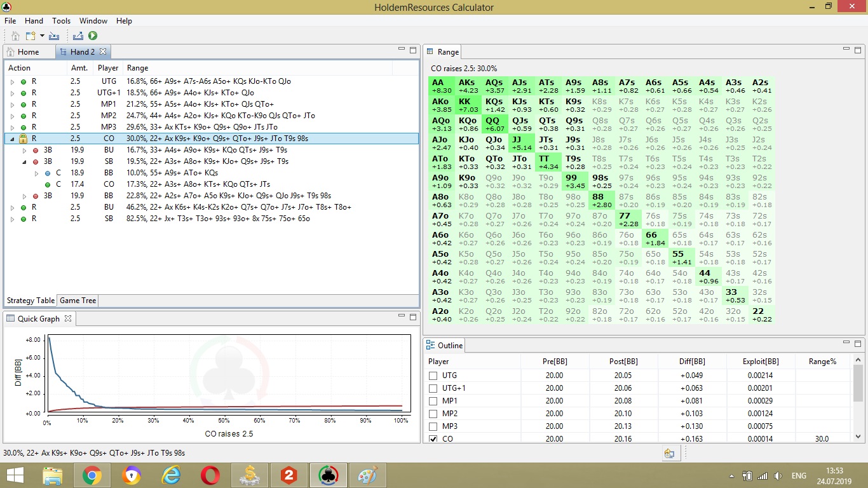Minimize the Range panel
Screen dimensions: 868x488
[x=846, y=49]
